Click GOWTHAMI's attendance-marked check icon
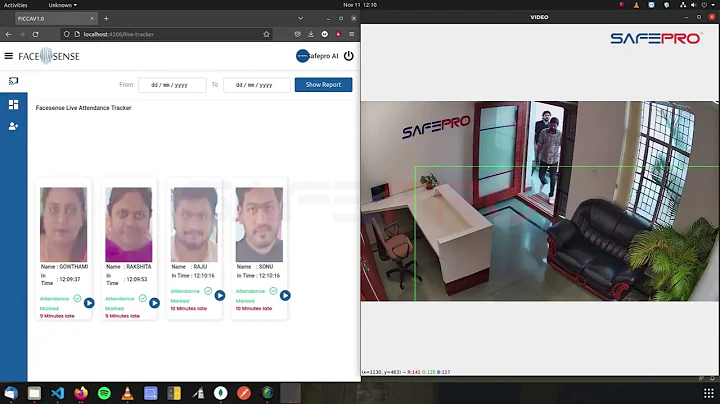The image size is (720, 404). click(x=77, y=298)
